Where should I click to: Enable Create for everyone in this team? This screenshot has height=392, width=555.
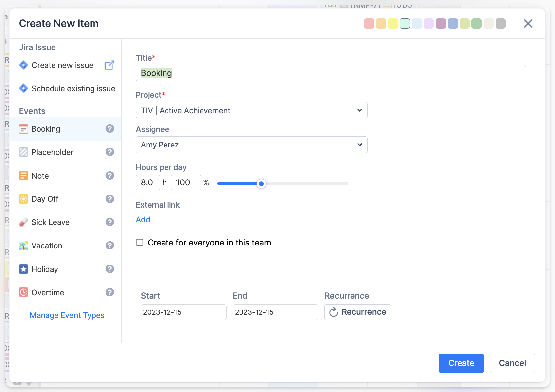pyautogui.click(x=140, y=243)
